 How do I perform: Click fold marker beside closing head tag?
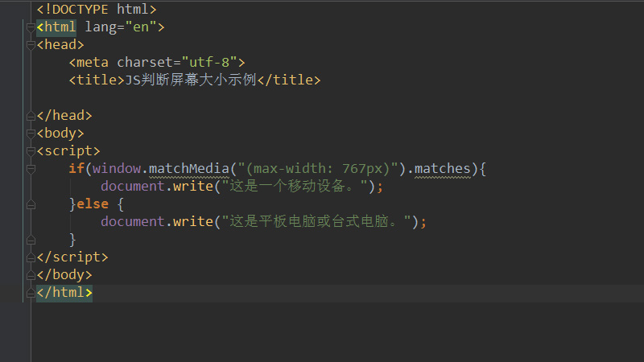click(x=31, y=116)
